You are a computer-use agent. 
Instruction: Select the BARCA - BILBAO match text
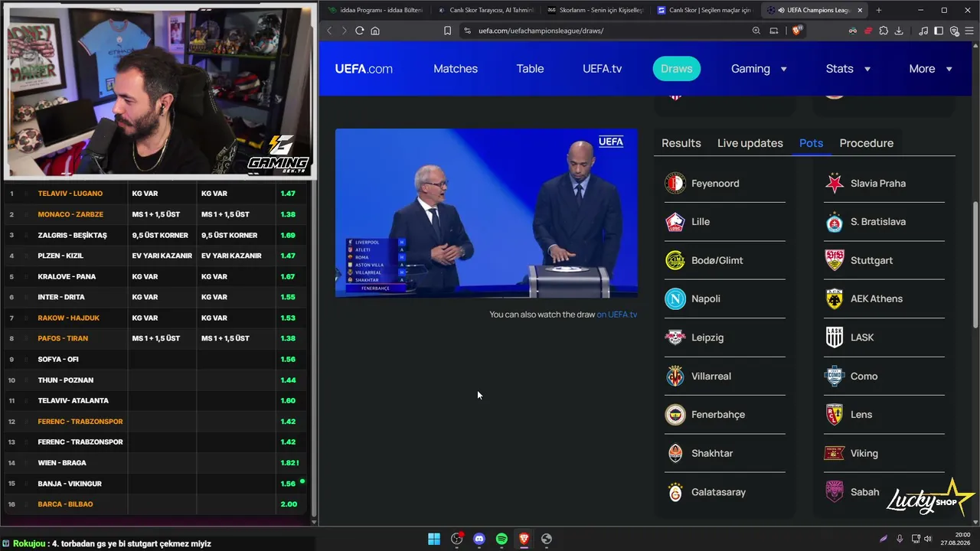(x=65, y=504)
